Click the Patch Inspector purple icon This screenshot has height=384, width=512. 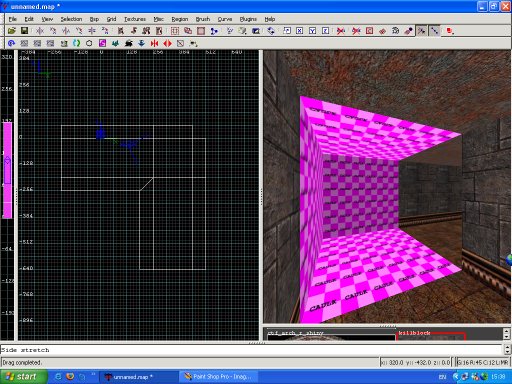coord(103,43)
